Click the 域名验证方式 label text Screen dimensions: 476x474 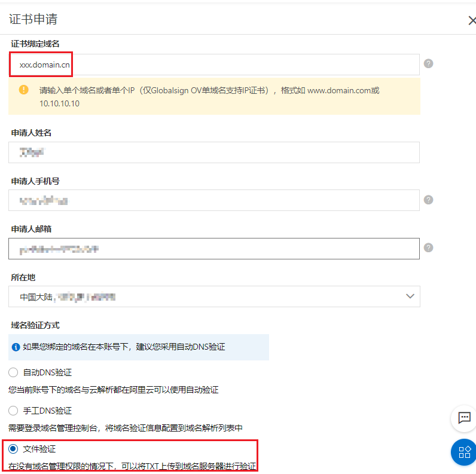(35, 325)
